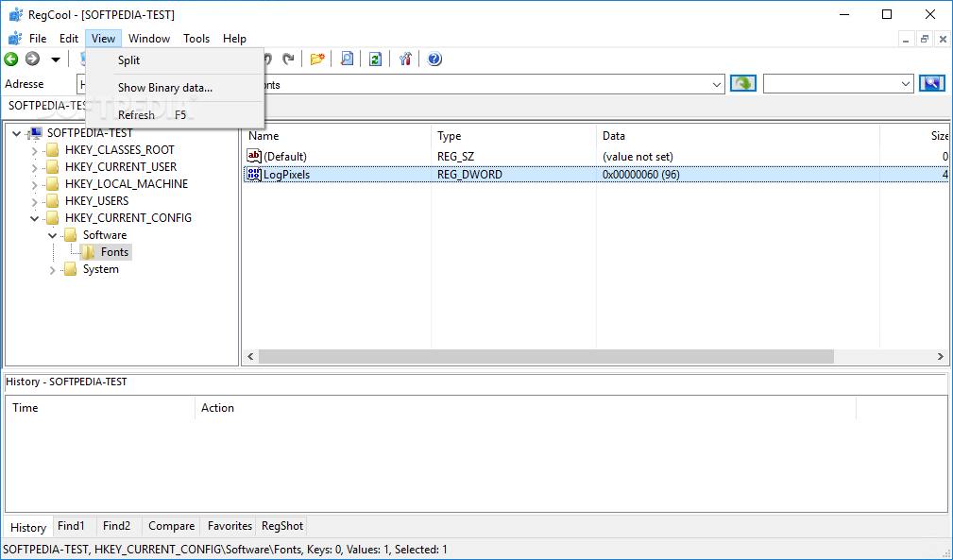Screen dimensions: 953x560
Task: Click the System folder icon in the tree
Action: click(71, 268)
